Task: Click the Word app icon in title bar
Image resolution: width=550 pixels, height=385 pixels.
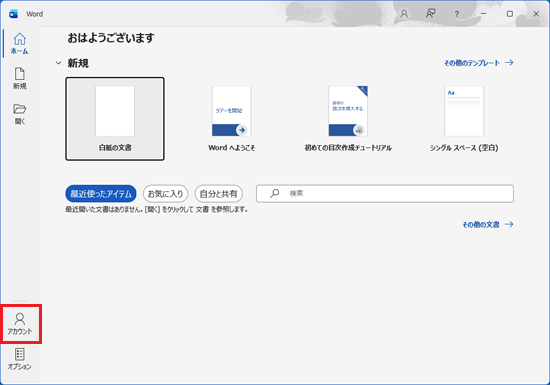Action: (13, 14)
